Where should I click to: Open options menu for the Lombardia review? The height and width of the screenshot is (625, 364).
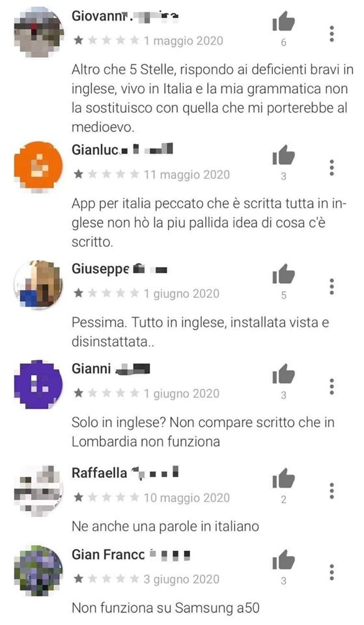[331, 387]
